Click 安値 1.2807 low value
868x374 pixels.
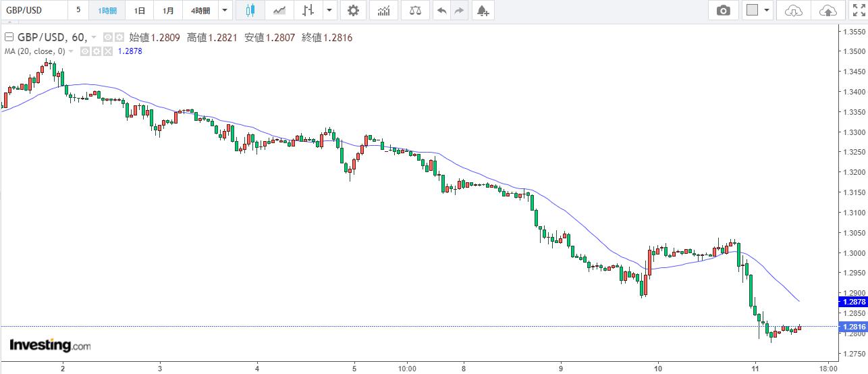(x=269, y=38)
